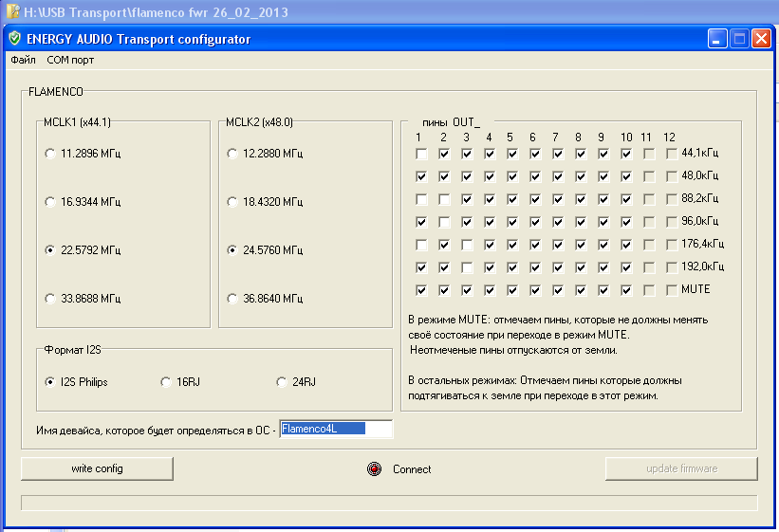Click the write config button
Screen dimensions: 779x532
[97, 468]
